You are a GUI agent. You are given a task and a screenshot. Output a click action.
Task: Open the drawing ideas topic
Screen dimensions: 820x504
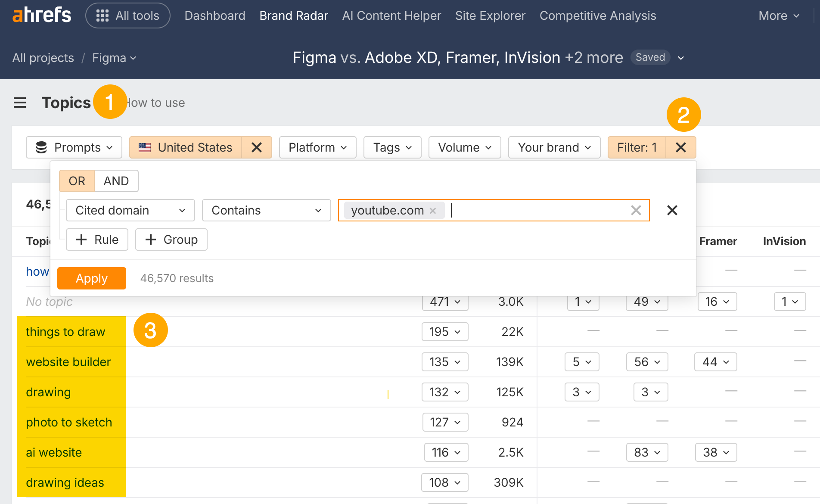coord(65,482)
